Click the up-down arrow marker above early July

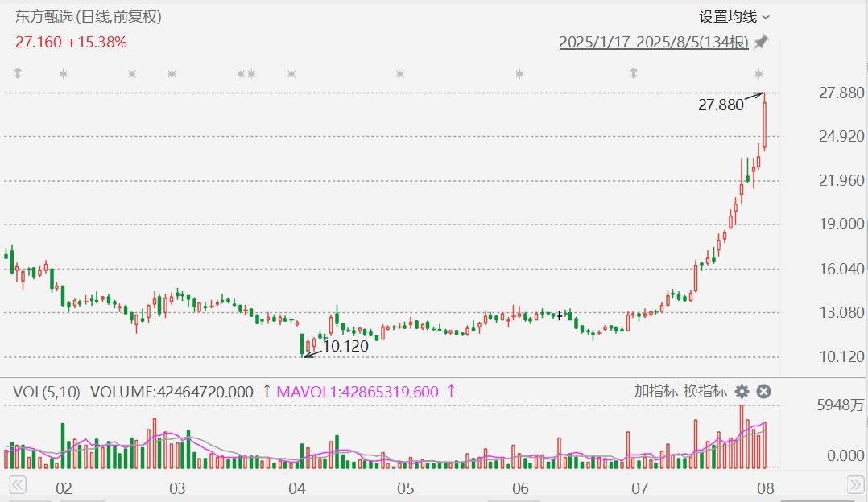pos(634,73)
